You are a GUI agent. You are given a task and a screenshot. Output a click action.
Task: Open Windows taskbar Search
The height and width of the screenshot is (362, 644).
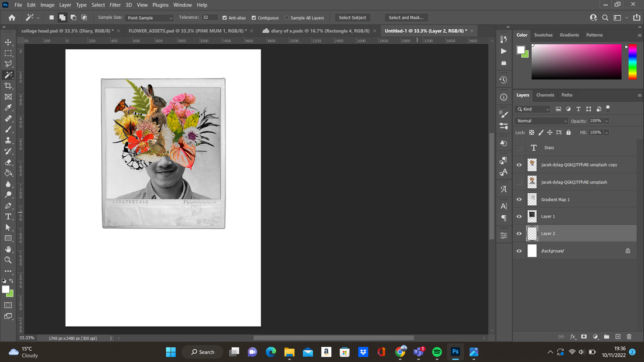[x=203, y=352]
